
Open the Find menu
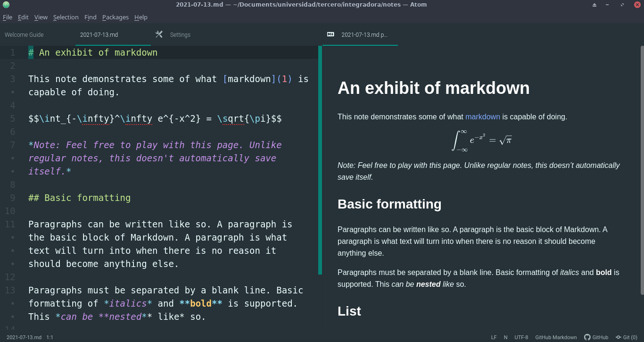(x=90, y=17)
